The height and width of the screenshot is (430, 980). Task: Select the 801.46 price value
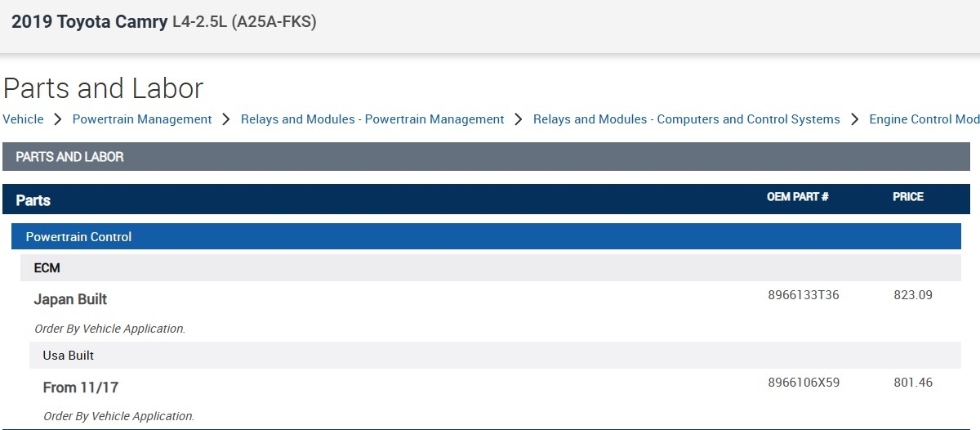(x=913, y=383)
